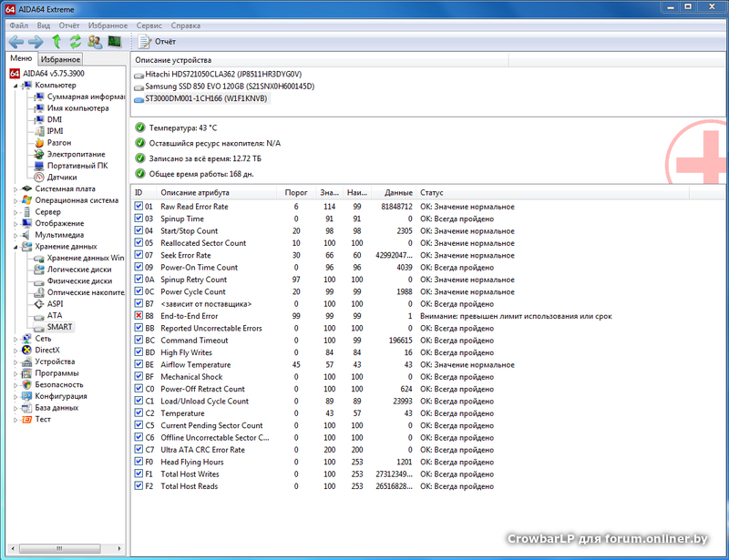
Task: Open the Логические диски icon
Action: [x=39, y=270]
